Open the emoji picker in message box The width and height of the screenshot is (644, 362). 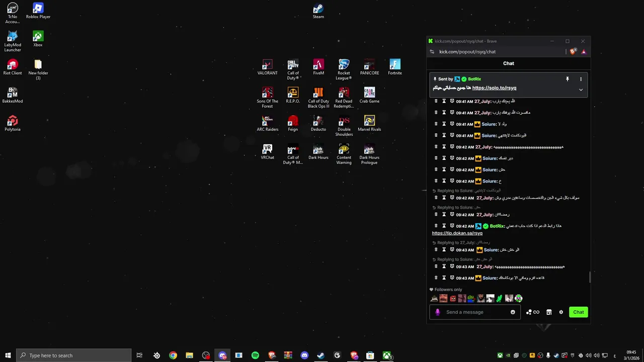tap(513, 312)
